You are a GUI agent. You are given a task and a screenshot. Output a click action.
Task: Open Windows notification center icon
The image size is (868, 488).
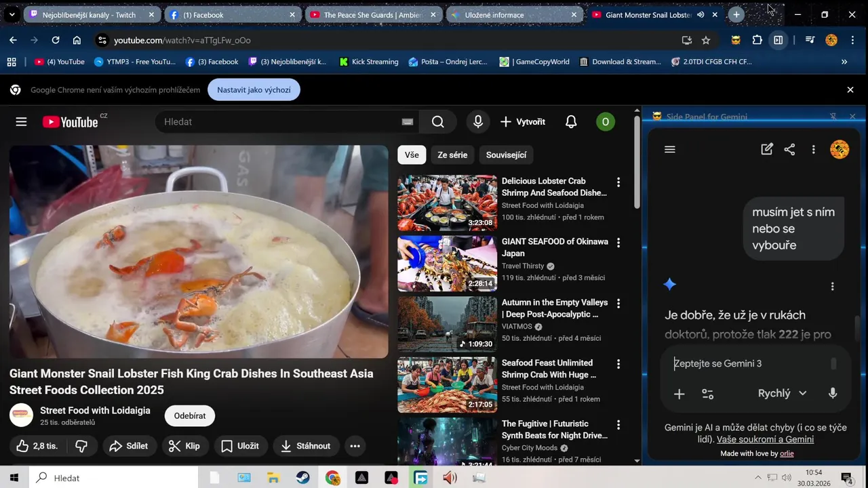847,478
